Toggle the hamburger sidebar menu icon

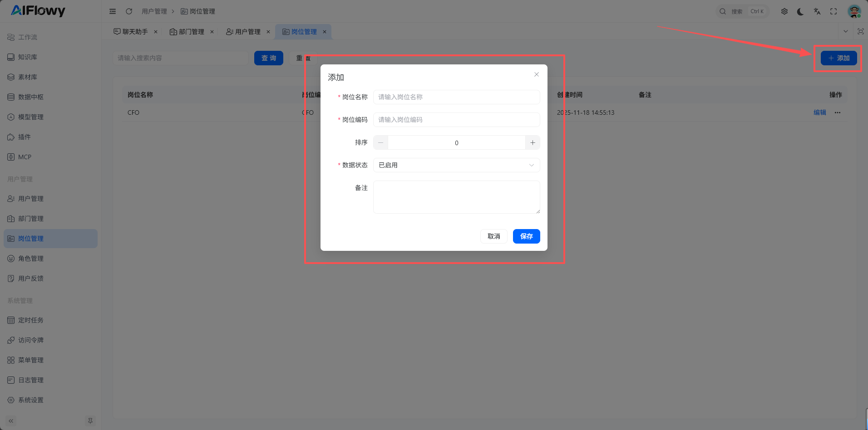click(113, 11)
